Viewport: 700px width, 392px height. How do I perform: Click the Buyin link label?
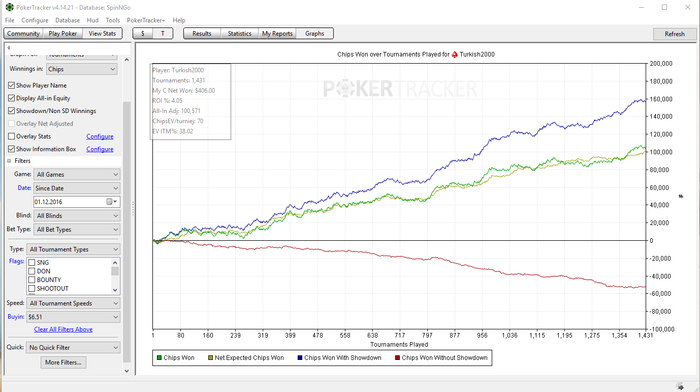[16, 317]
